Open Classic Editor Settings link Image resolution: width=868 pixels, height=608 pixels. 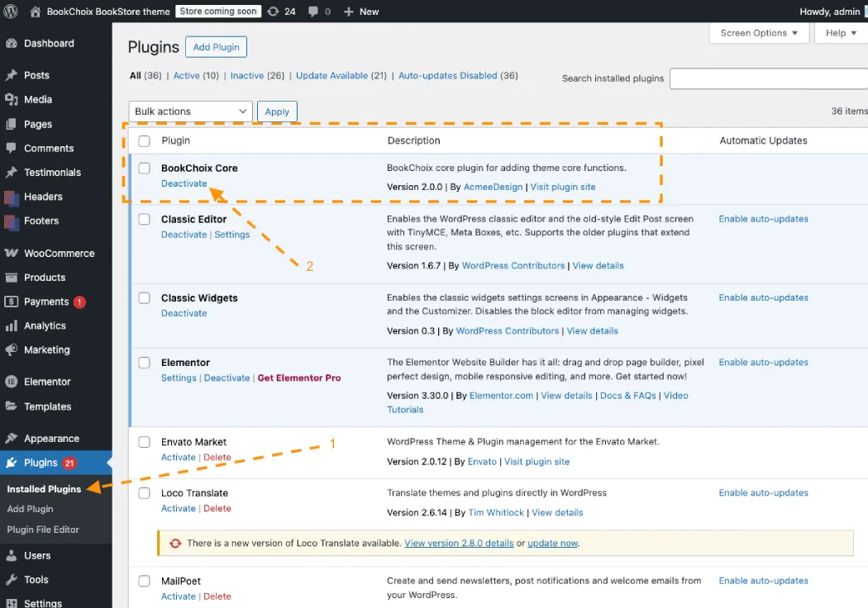pyautogui.click(x=232, y=235)
